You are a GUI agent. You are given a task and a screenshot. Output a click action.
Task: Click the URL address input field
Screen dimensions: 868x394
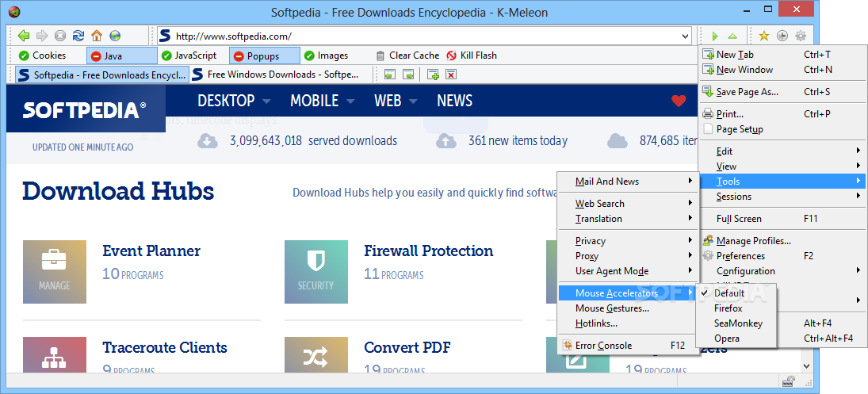426,36
